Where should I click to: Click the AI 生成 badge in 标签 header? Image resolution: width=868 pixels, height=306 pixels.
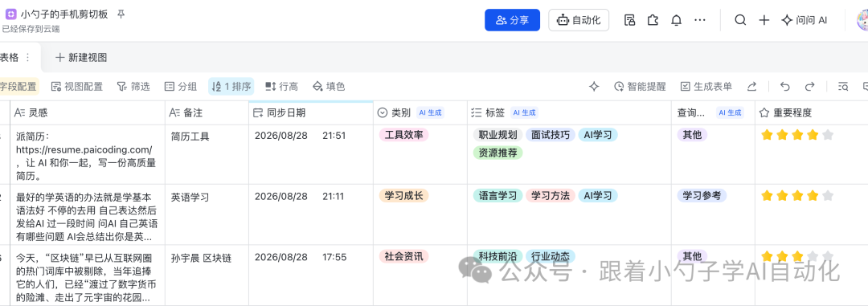[524, 113]
